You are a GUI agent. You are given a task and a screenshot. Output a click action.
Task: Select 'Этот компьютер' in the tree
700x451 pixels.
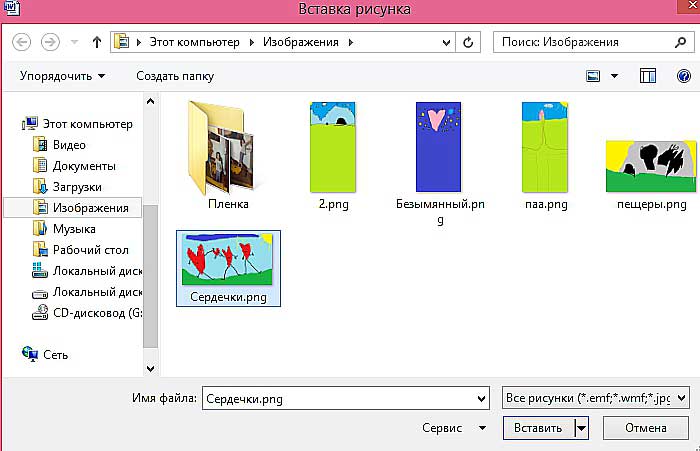click(x=88, y=124)
